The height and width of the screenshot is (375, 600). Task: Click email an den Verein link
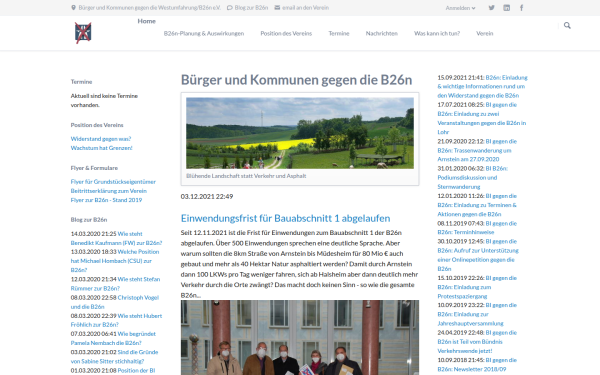[x=305, y=8]
